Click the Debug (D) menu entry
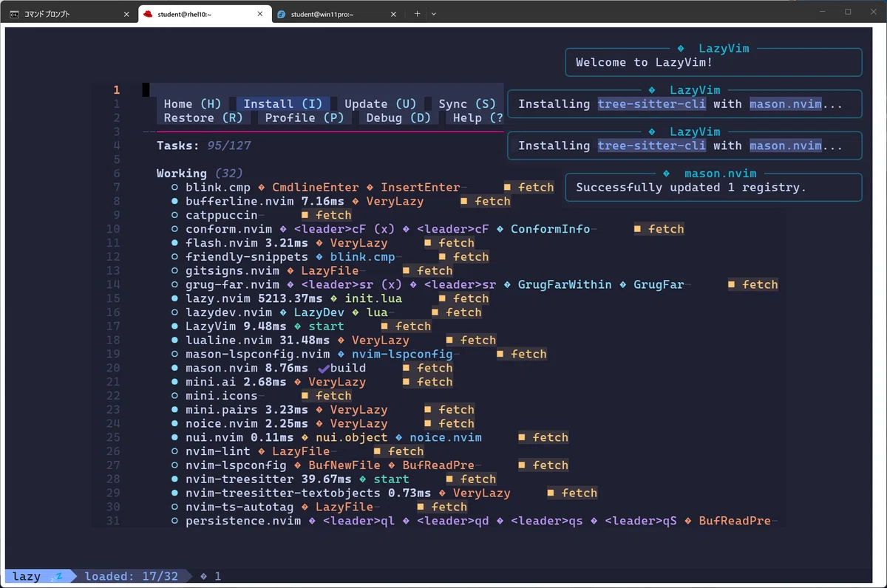The height and width of the screenshot is (588, 887). coord(398,118)
